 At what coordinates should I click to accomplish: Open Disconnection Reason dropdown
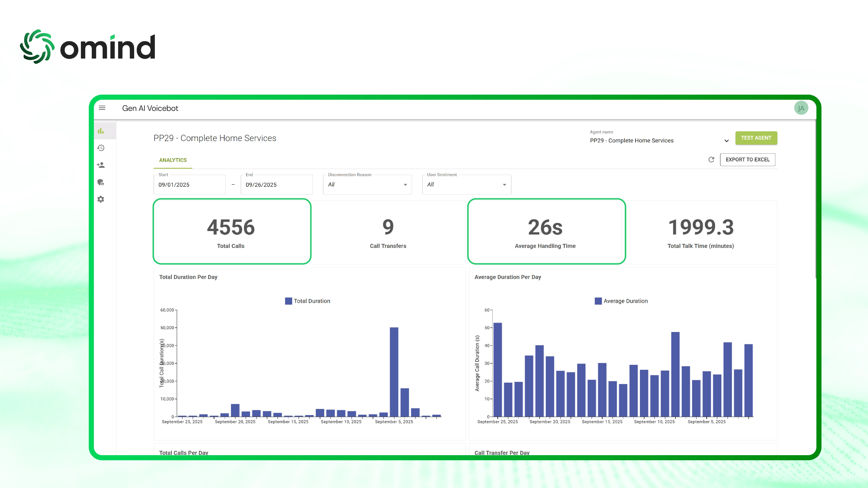(x=367, y=184)
